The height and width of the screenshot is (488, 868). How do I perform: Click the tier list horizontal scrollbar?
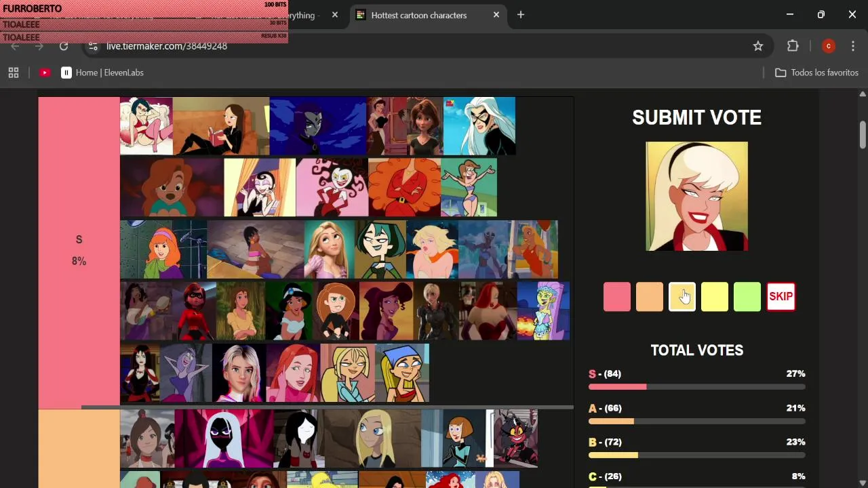(328, 407)
